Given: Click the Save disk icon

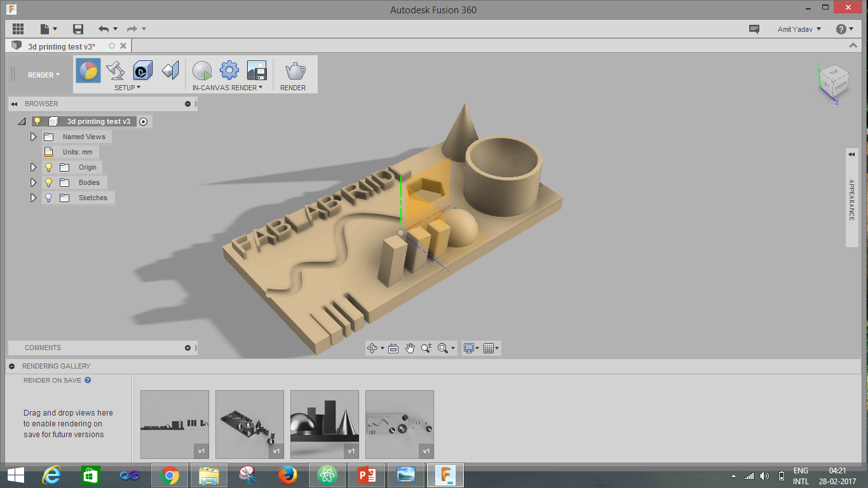Looking at the screenshot, I should (x=78, y=29).
